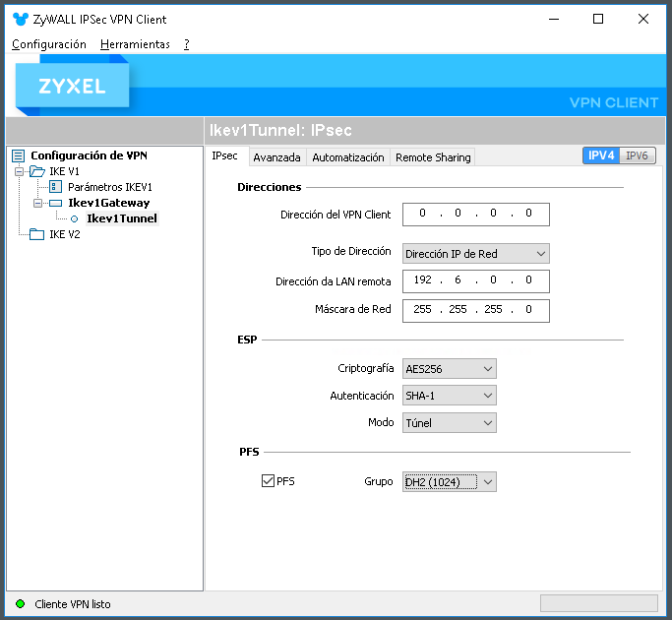Viewport: 672px width, 620px height.
Task: Click the Cliente VPN listo status text
Action: tap(73, 604)
